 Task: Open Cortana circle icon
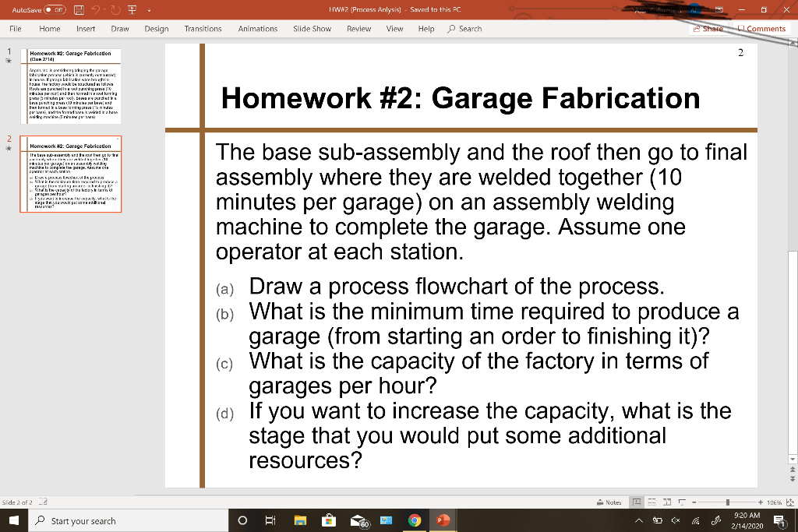pos(243,520)
